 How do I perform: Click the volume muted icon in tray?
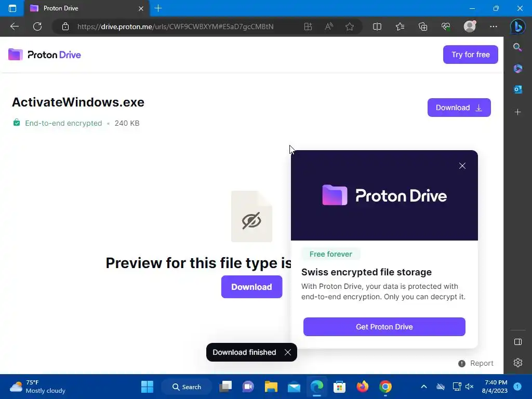click(469, 387)
